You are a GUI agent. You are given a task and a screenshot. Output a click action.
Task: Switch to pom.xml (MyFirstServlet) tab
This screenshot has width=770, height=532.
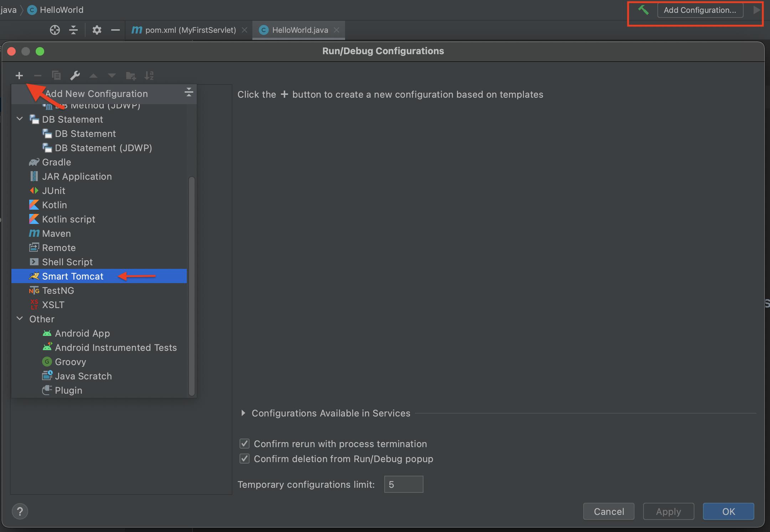189,30
